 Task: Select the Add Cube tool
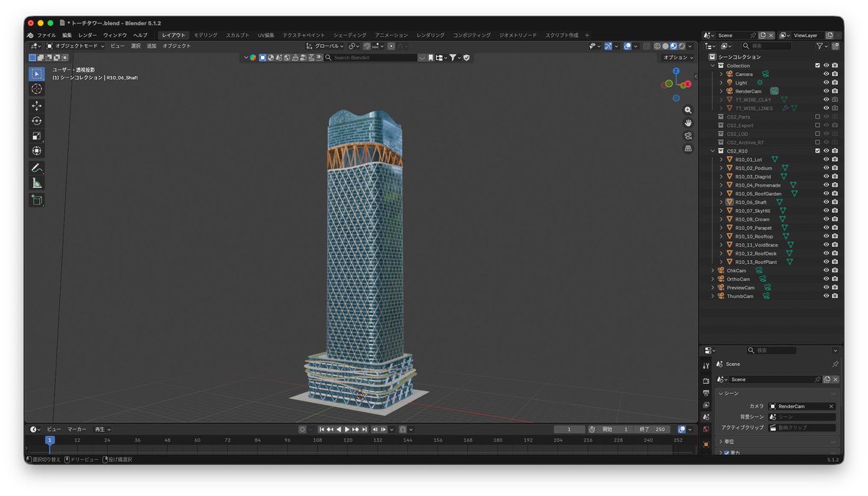36,200
